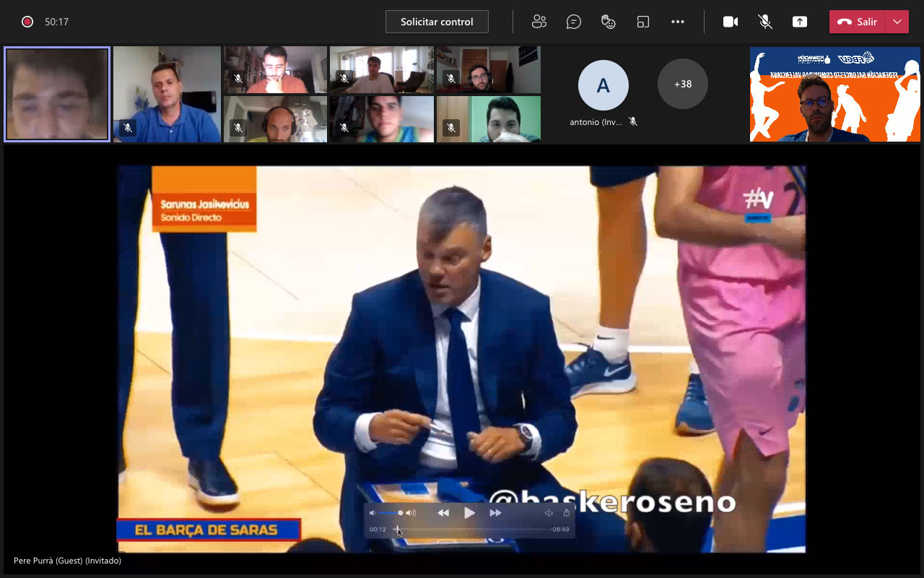Click the blue polo participant's muted mic icon
924x578 pixels.
[128, 128]
